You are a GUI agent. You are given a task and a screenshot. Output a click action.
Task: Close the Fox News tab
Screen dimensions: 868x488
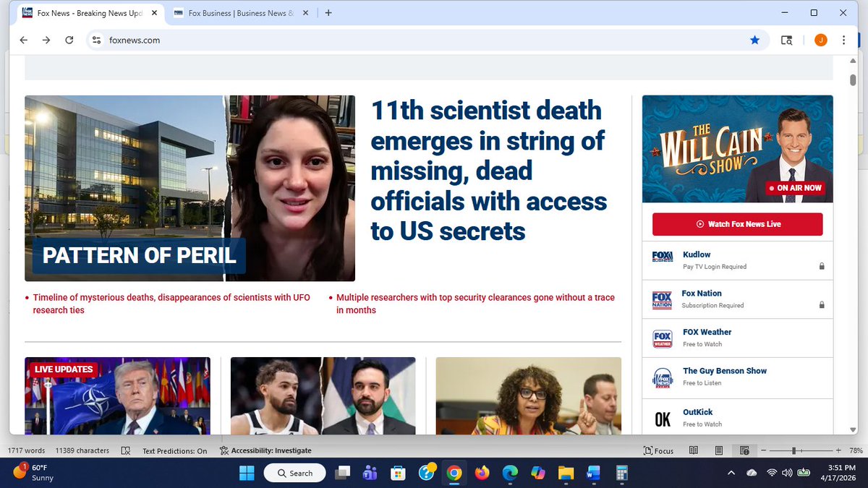154,13
